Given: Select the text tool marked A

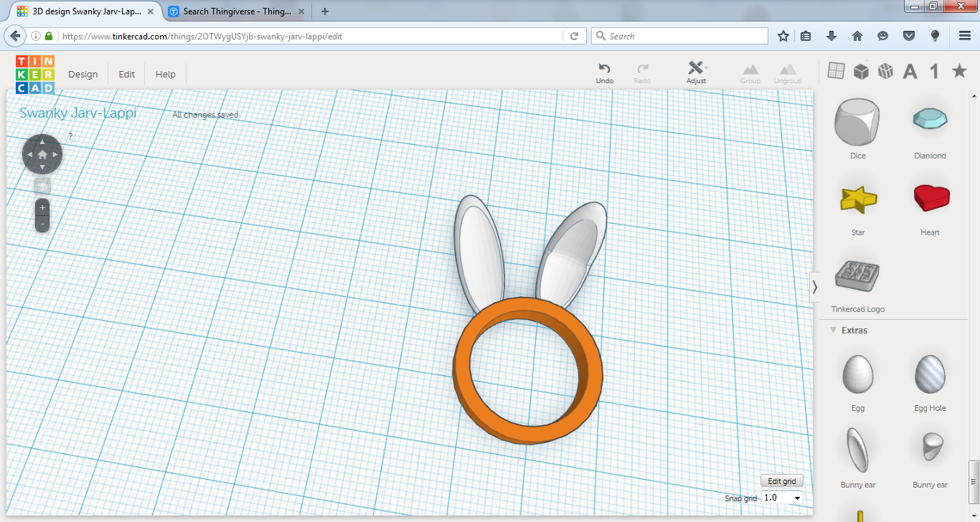Looking at the screenshot, I should 910,70.
